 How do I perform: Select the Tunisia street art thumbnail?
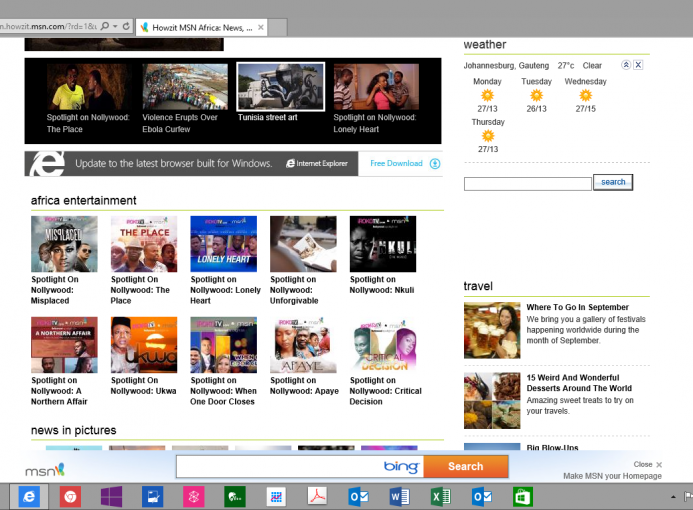(280, 87)
